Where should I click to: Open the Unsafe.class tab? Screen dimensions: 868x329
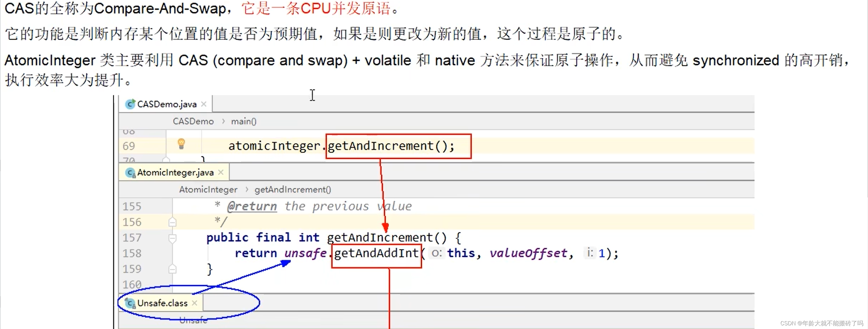(161, 303)
